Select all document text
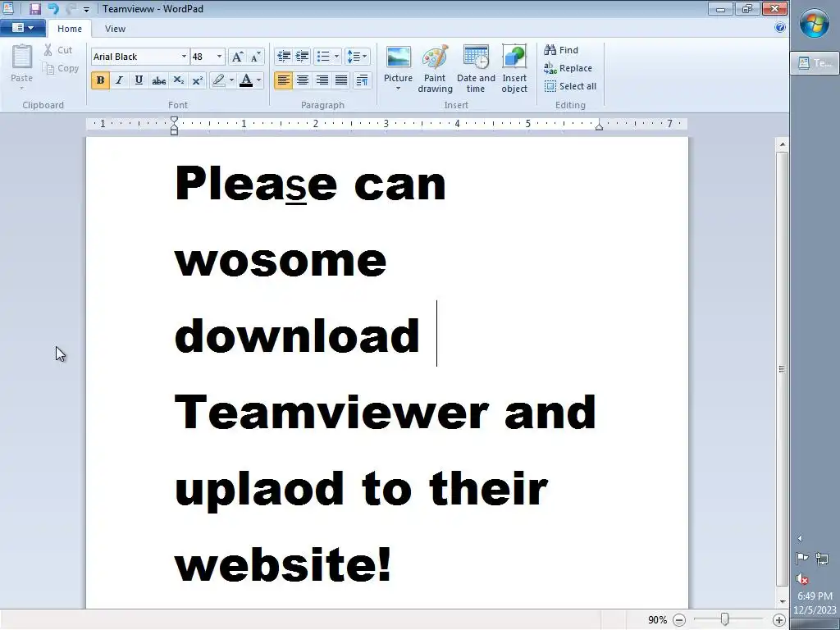Screen dimensions: 840x630 pos(570,85)
